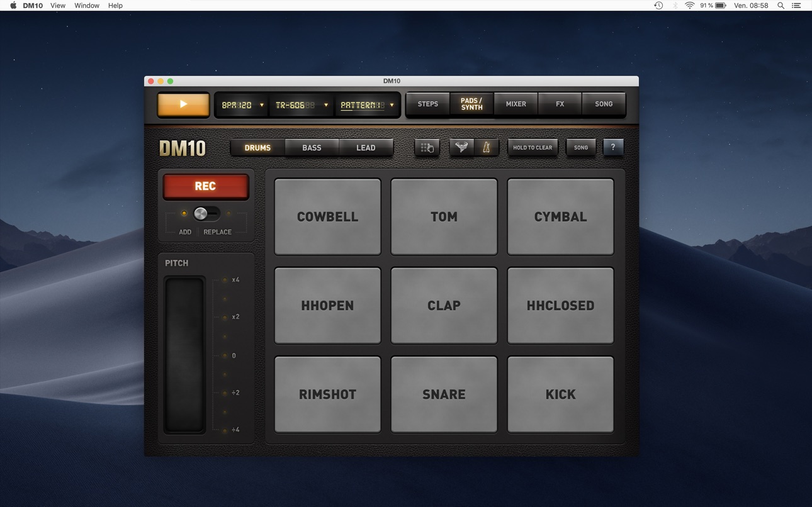812x507 pixels.
Task: Tap the KICK pad
Action: pyautogui.click(x=560, y=394)
